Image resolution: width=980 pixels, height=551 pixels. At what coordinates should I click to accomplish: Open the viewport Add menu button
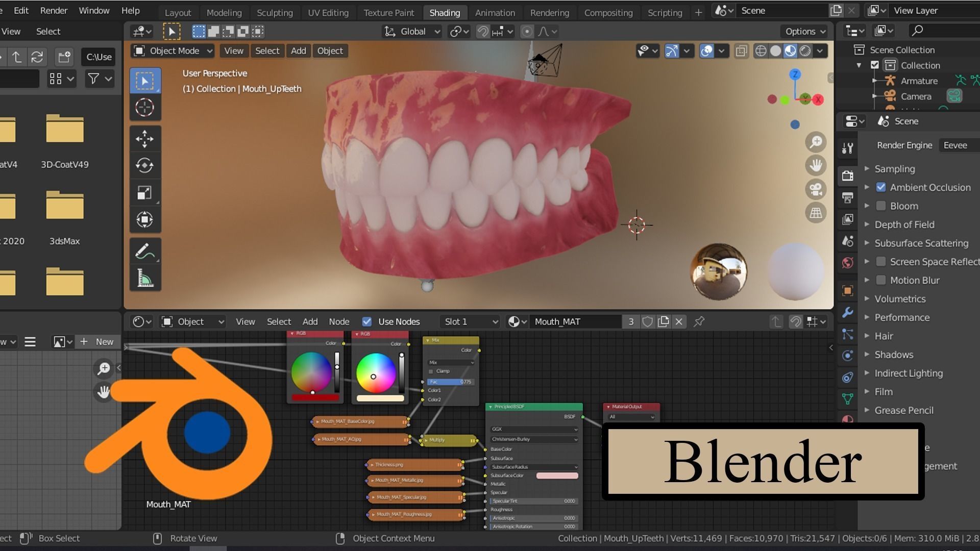tap(299, 51)
